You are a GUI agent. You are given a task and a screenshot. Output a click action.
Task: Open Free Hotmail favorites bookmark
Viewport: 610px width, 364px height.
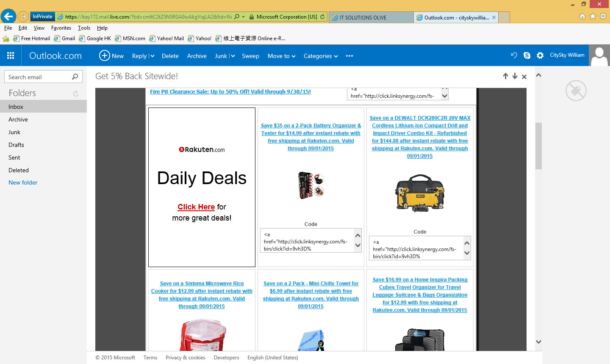coord(32,39)
